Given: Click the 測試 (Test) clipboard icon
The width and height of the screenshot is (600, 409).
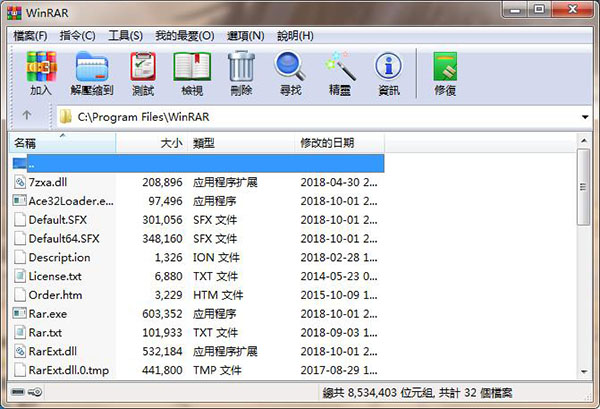Looking at the screenshot, I should click(x=143, y=67).
